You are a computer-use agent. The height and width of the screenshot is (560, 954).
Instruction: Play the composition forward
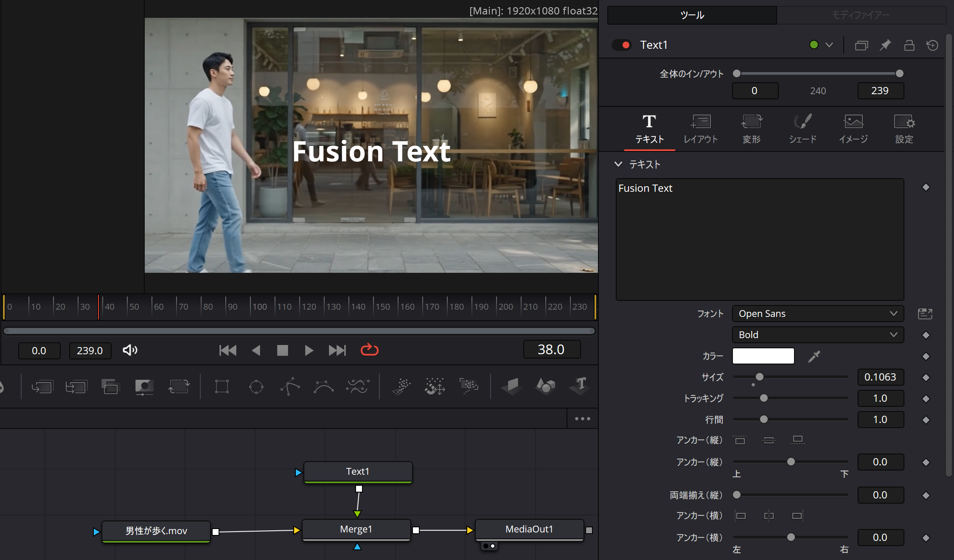(309, 350)
